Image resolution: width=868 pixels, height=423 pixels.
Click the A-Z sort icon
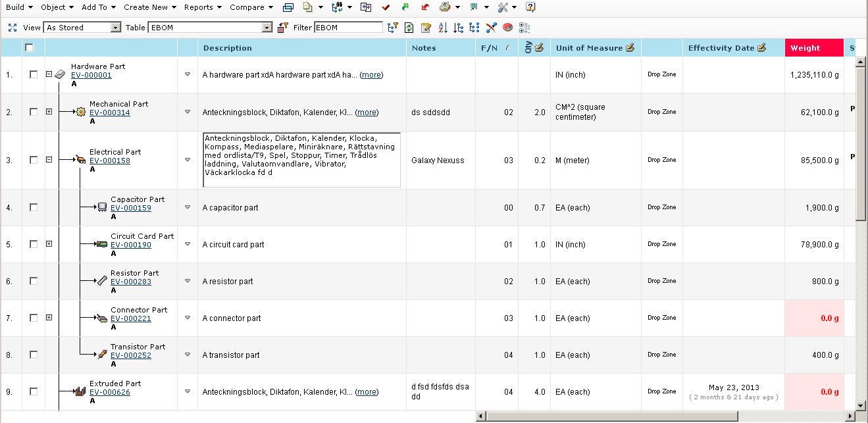click(x=442, y=28)
